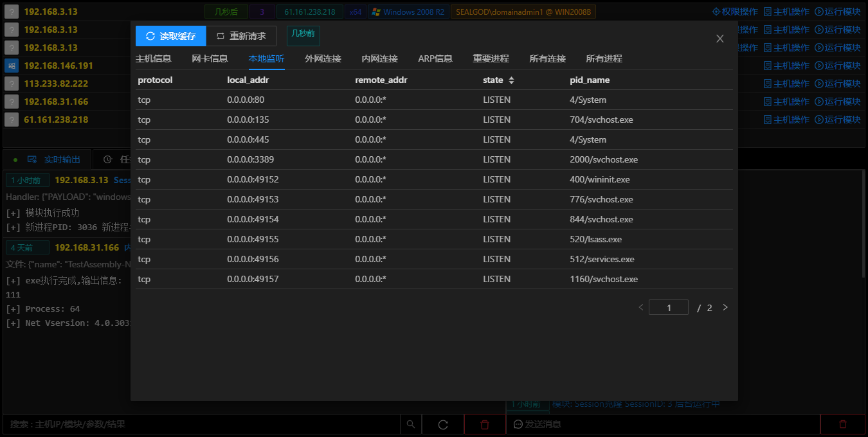The height and width of the screenshot is (437, 868).
Task: Open the 网卡信息 tab
Action: (210, 58)
